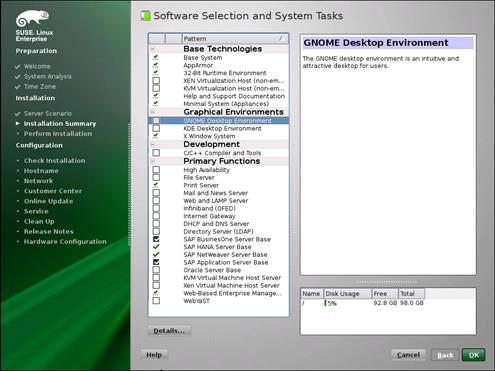Check Directory Server (LDAP) checkbox
The image size is (495, 371).
(156, 231)
